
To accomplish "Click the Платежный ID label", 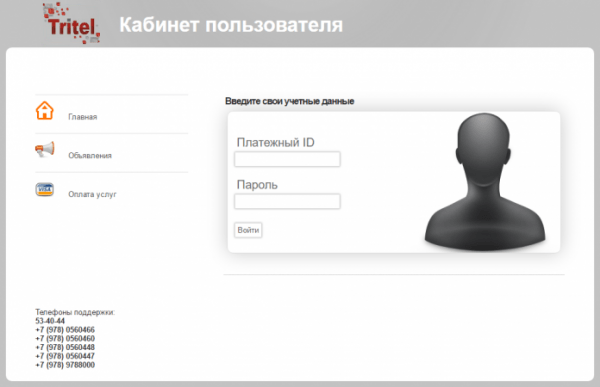I will [276, 142].
